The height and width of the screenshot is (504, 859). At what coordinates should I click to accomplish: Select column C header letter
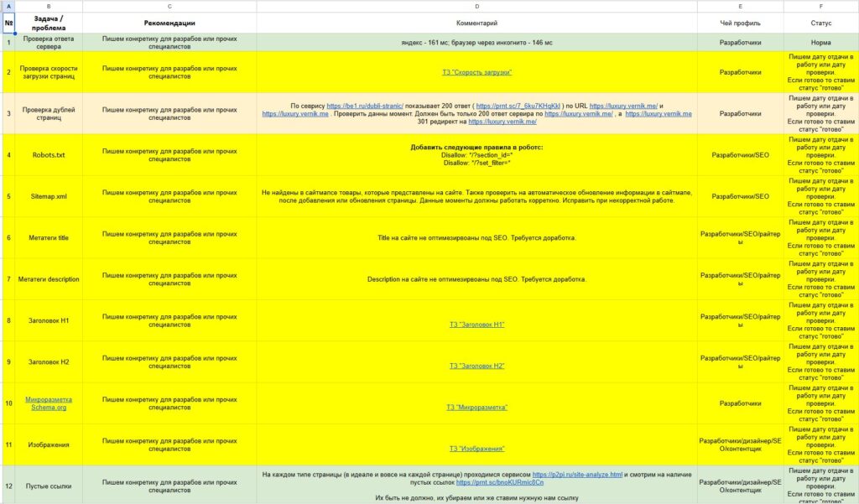[169, 7]
